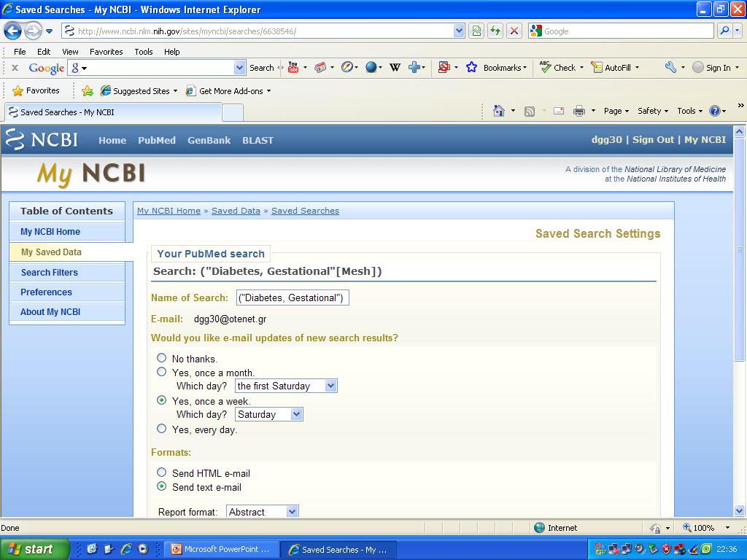
Task: Select 'Yes, once a week' radio option
Action: [162, 400]
